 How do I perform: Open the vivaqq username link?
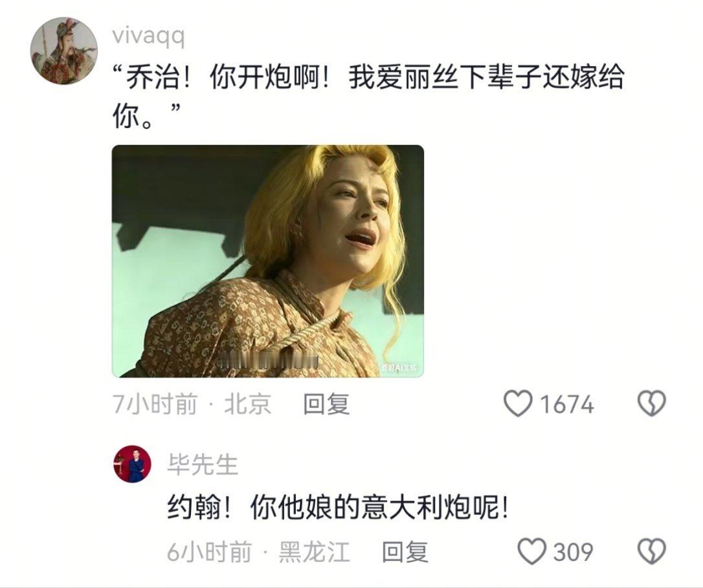(x=148, y=36)
